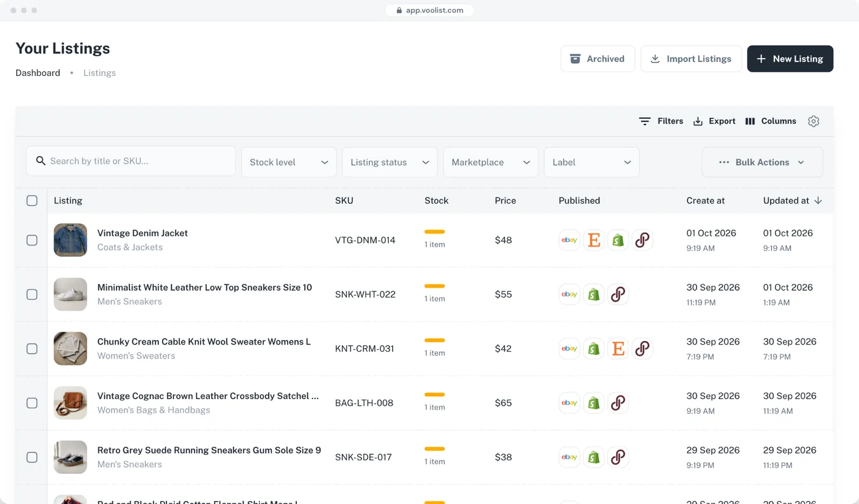Image resolution: width=859 pixels, height=504 pixels.
Task: Click the eBay icon for Vintage Denim Jacket
Action: (x=569, y=240)
